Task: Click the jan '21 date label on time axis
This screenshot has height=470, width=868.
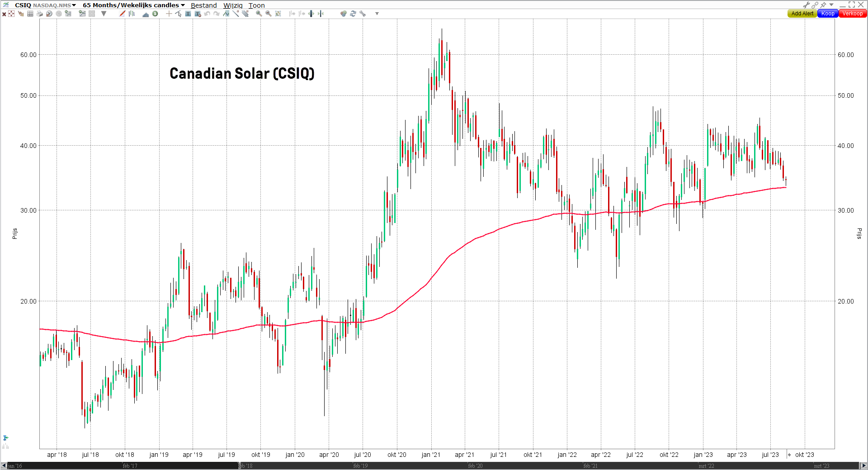Action: (430, 455)
